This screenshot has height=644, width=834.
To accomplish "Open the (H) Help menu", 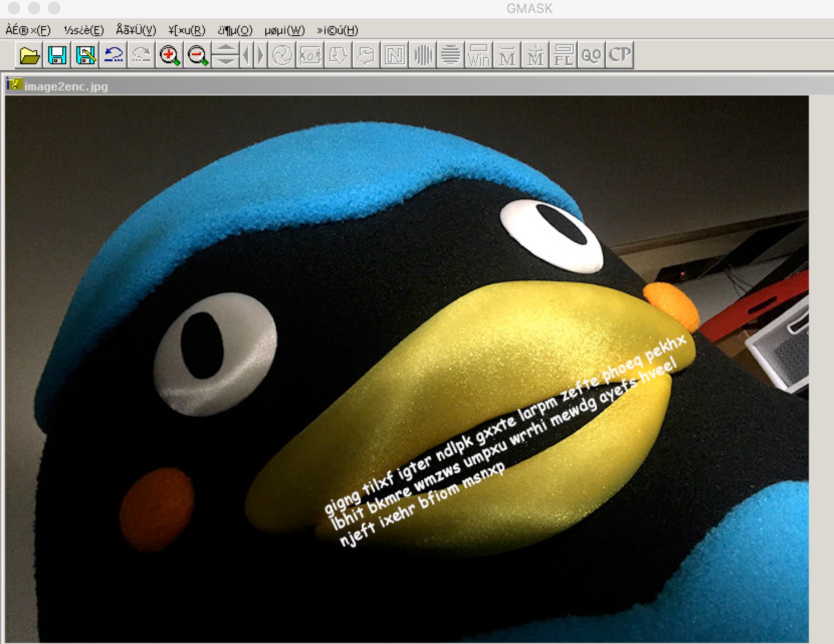I will point(337,30).
